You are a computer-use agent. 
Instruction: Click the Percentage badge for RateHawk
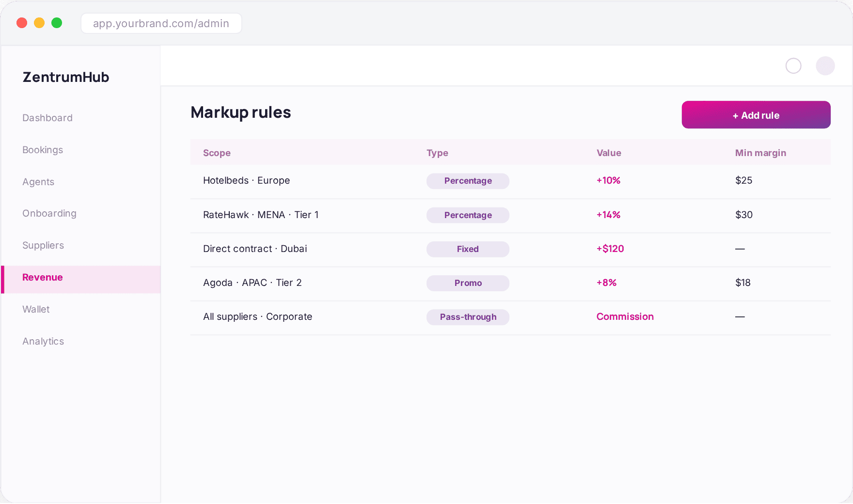[x=468, y=215]
